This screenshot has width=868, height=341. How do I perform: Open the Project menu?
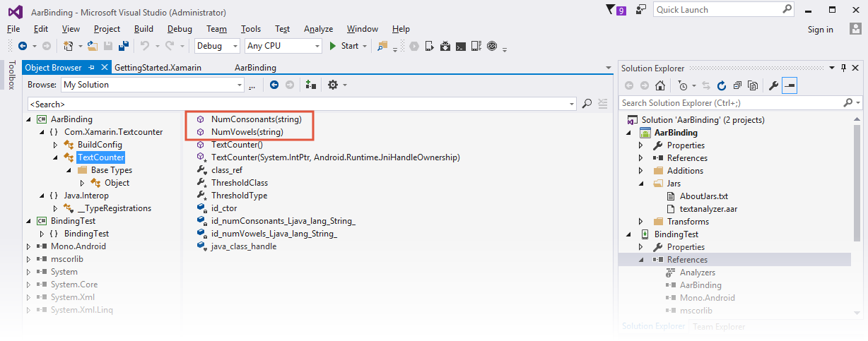coord(107,29)
